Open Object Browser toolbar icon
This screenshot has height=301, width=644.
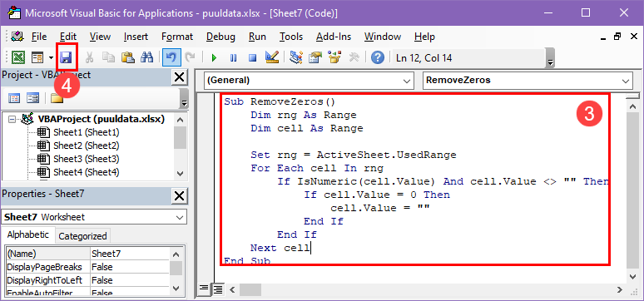coord(334,58)
